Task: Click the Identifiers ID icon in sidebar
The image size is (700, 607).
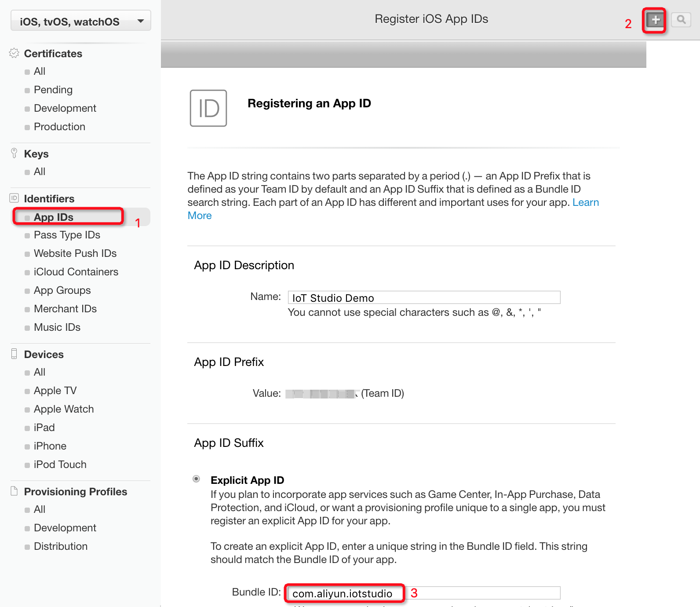Action: (x=14, y=198)
